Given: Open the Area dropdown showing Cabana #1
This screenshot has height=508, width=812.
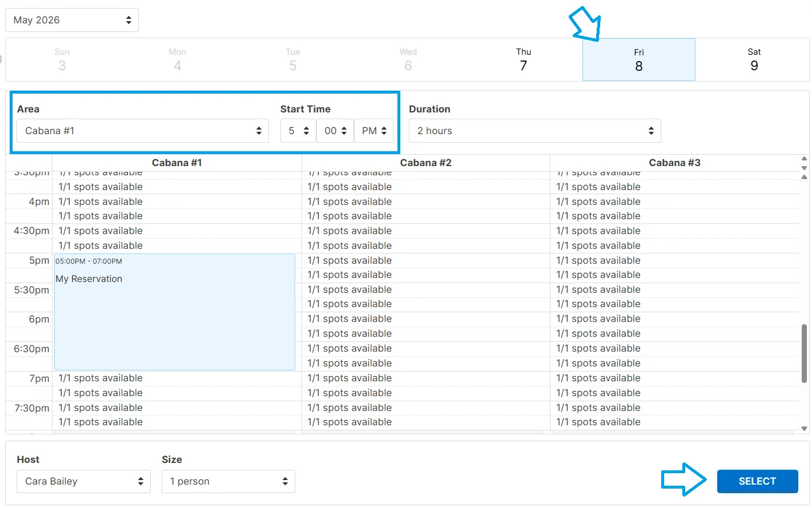Looking at the screenshot, I should point(143,131).
